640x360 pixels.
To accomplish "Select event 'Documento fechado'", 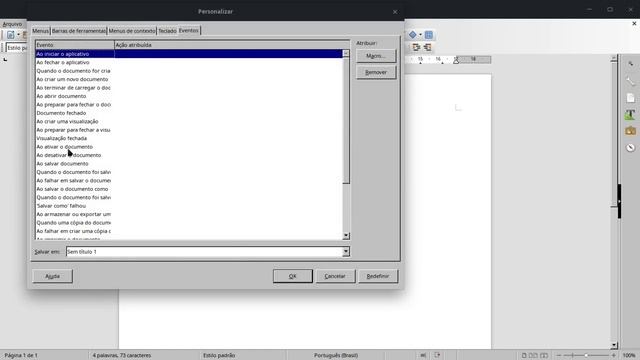I will (x=189, y=113).
